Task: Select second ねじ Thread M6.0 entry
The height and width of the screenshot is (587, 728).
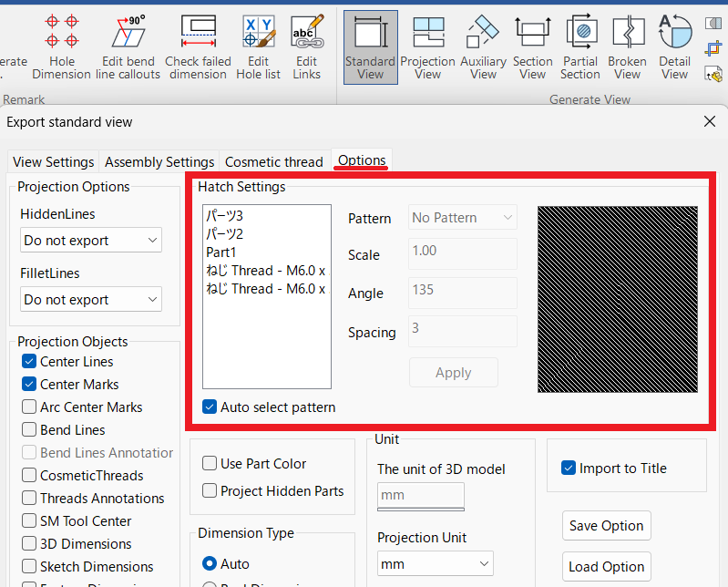Action: coord(266,288)
